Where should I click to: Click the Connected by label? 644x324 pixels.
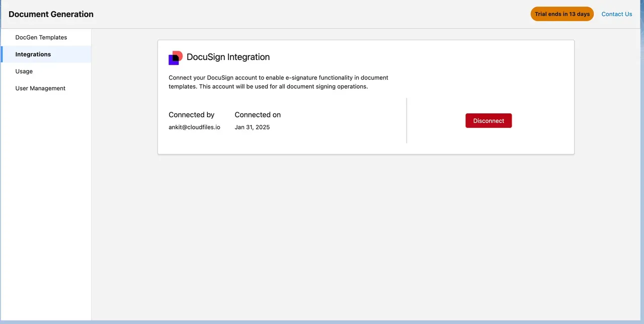coord(191,114)
